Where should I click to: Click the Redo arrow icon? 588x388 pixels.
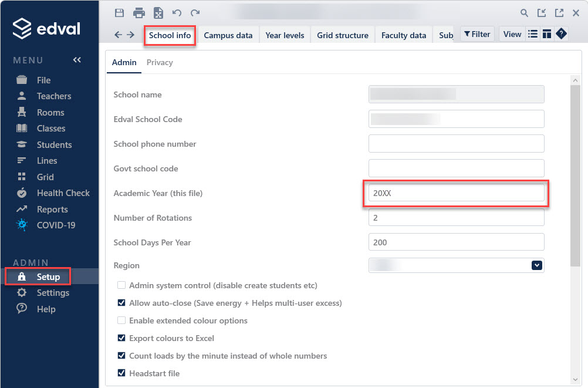(195, 13)
